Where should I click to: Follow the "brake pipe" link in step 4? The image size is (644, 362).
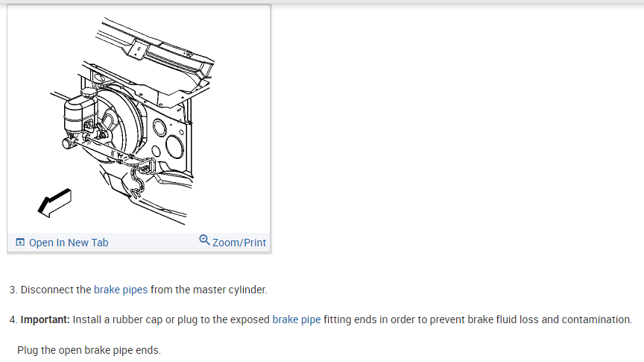click(x=297, y=319)
